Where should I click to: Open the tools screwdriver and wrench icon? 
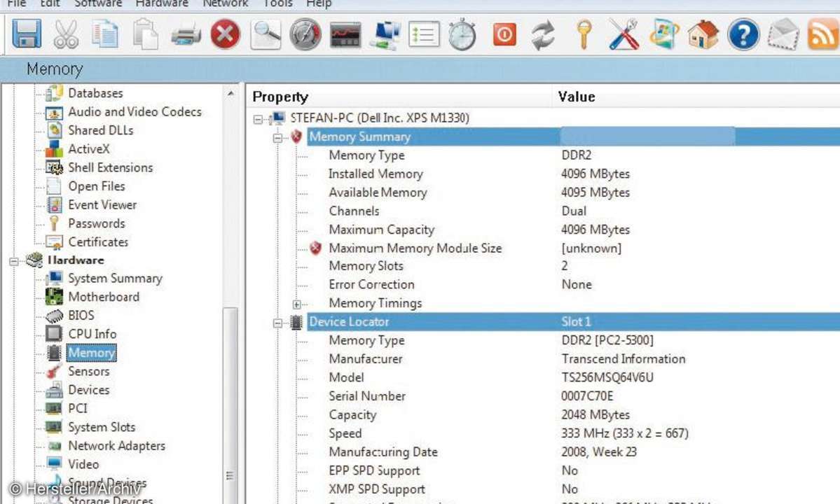point(624,34)
